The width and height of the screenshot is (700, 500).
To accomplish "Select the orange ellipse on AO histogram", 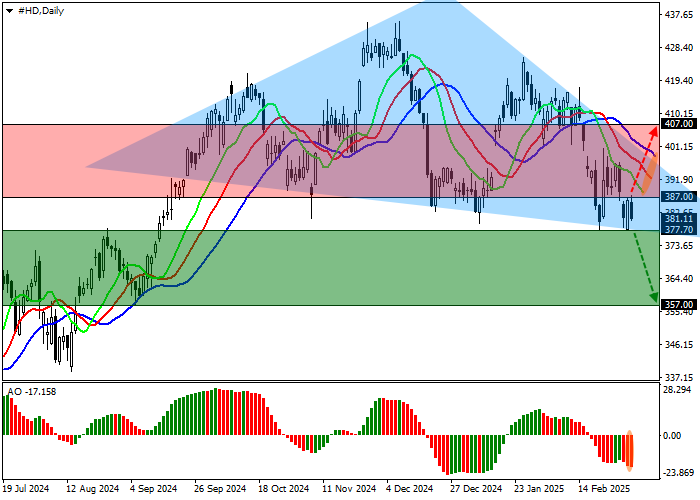I will (630, 450).
